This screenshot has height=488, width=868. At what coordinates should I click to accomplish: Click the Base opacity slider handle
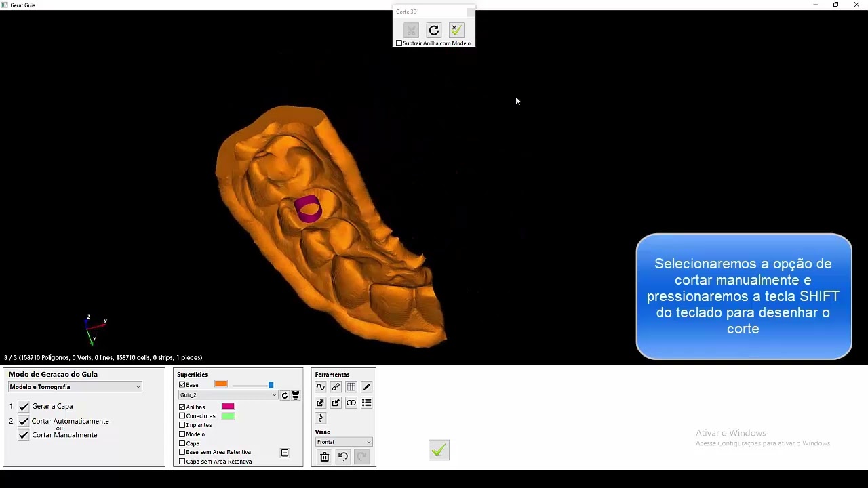[271, 385]
